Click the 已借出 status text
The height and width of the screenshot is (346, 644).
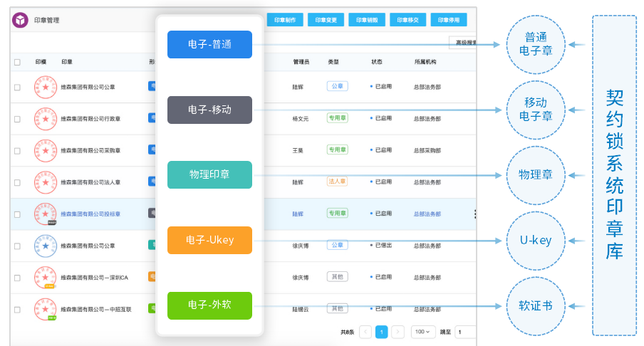click(383, 245)
